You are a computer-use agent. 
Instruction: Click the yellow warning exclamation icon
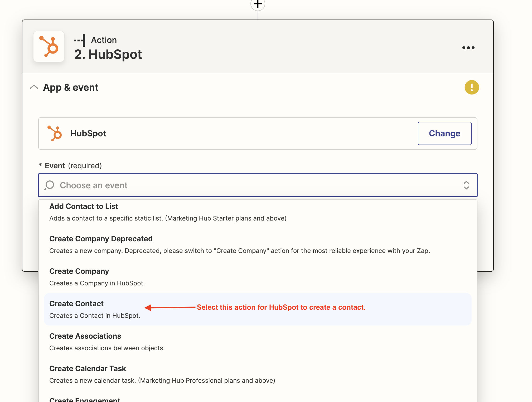tap(472, 87)
